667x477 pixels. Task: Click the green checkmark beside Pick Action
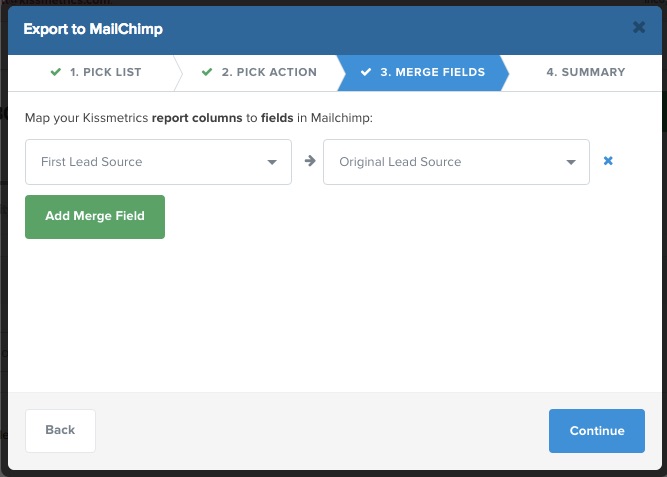207,72
